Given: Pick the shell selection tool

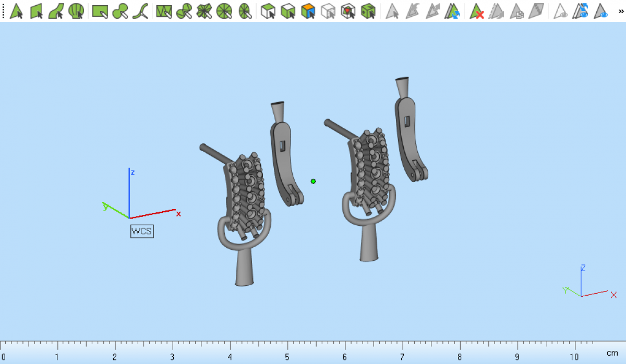Looking at the screenshot, I should (x=76, y=11).
